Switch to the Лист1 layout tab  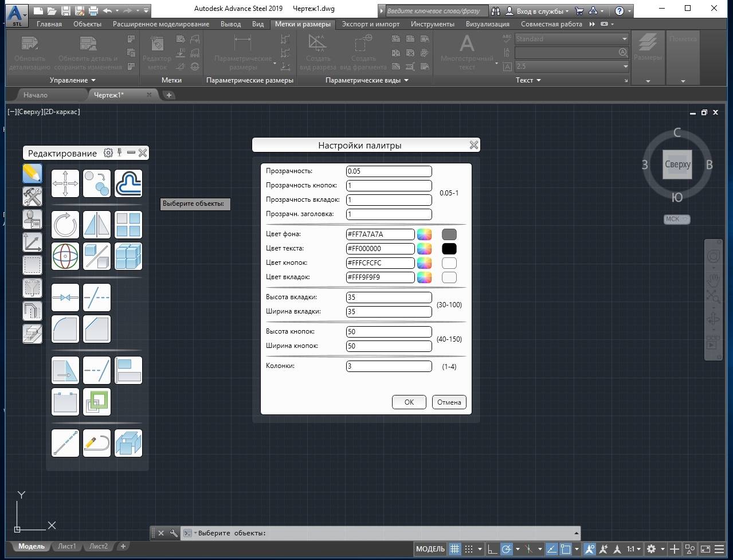coord(66,546)
